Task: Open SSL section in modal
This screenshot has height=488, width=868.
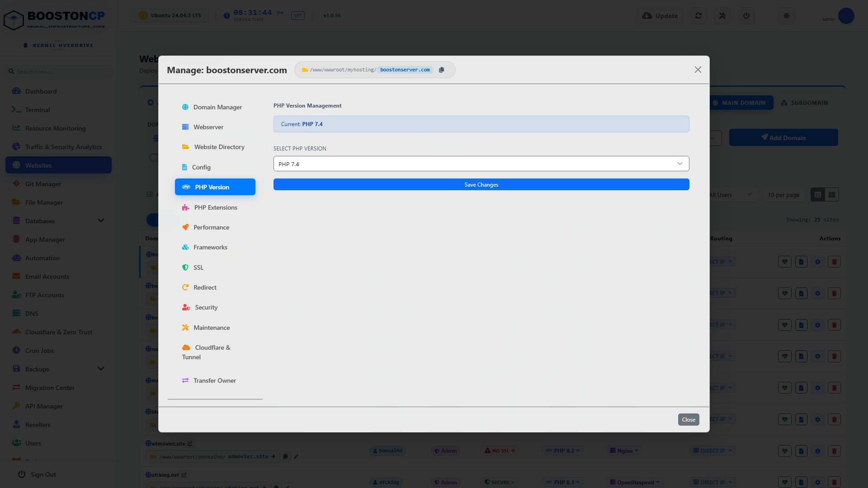Action: (215, 267)
